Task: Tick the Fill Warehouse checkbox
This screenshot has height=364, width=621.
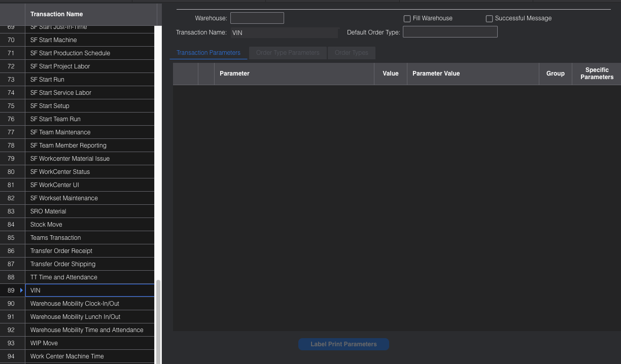Action: pos(407,19)
